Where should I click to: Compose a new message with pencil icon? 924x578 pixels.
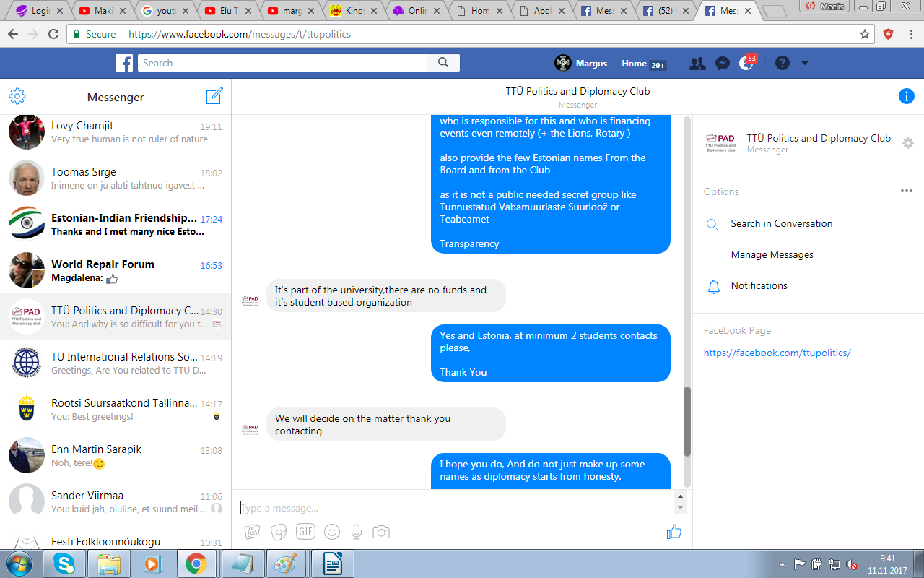pos(214,96)
